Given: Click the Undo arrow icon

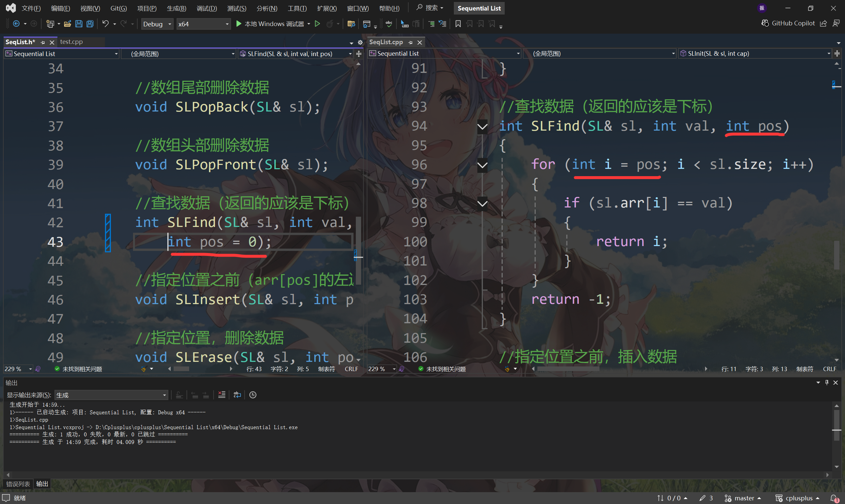Looking at the screenshot, I should pyautogui.click(x=105, y=24).
